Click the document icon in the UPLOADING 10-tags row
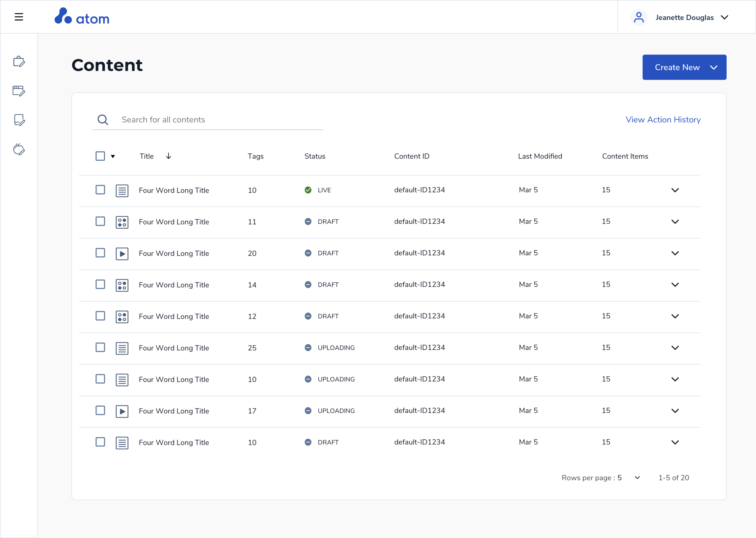The height and width of the screenshot is (538, 756). point(122,380)
